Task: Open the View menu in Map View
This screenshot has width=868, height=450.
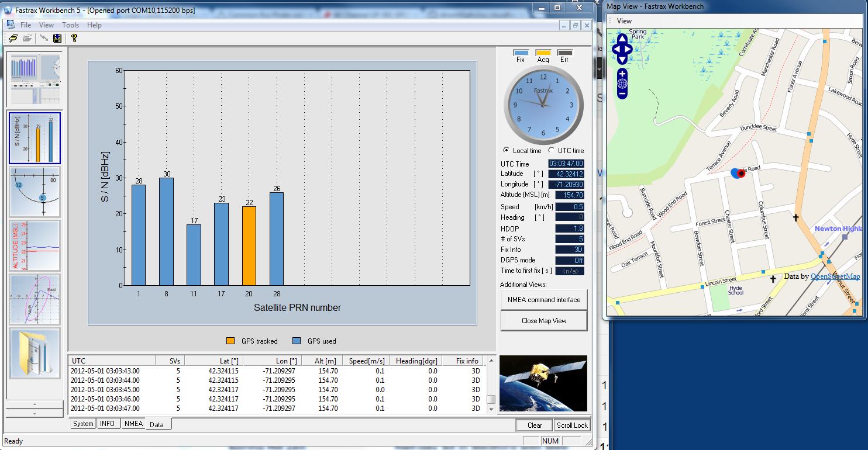Action: 624,21
